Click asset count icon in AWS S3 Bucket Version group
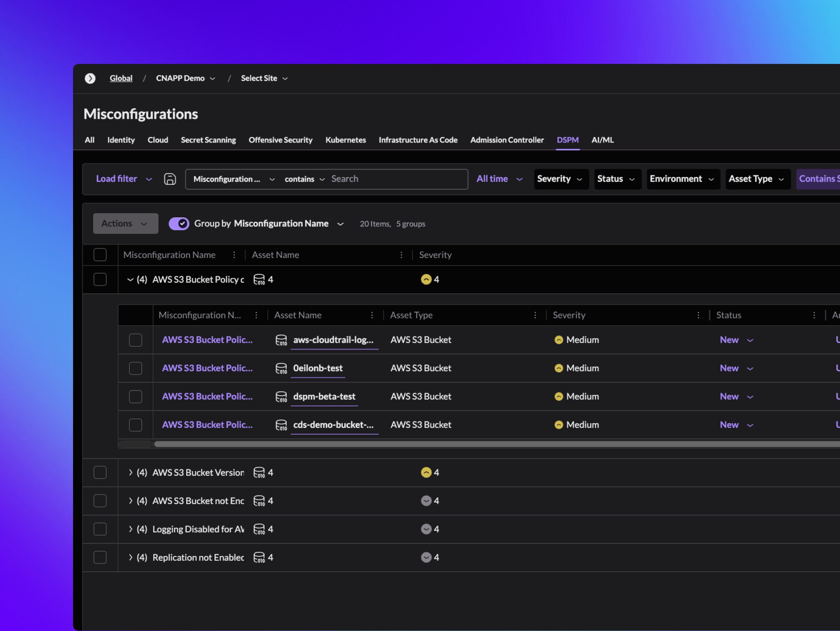 259,472
